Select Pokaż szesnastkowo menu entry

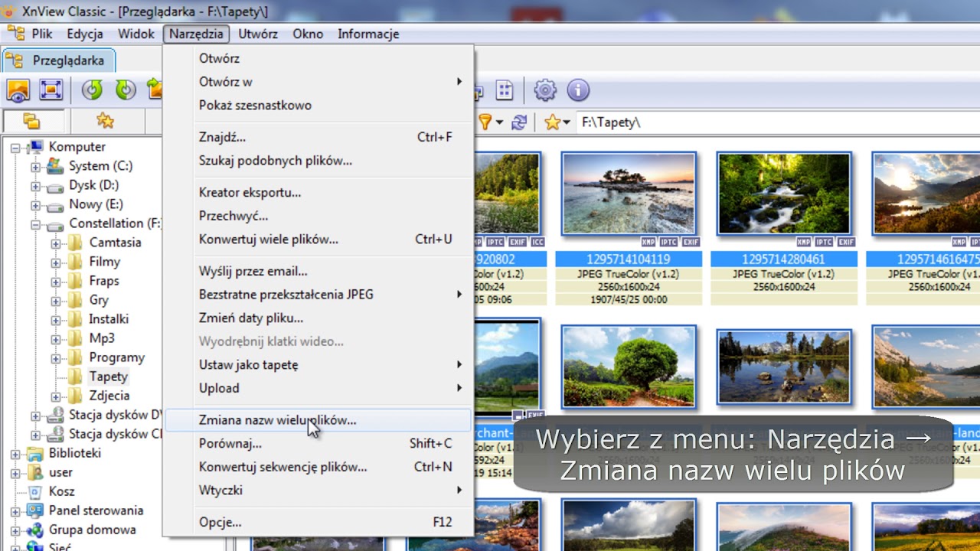point(318,105)
